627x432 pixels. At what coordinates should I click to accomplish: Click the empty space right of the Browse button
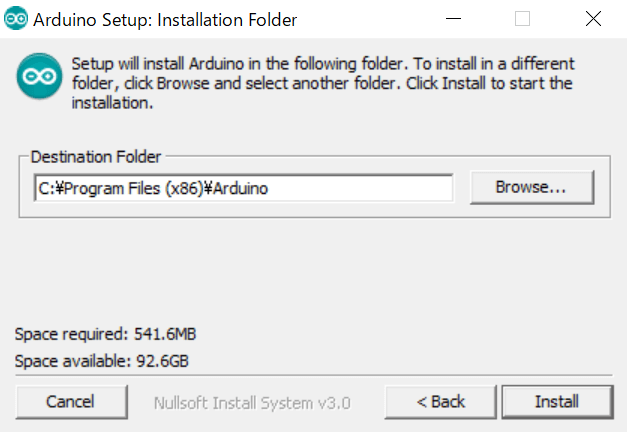pyautogui.click(x=602, y=187)
